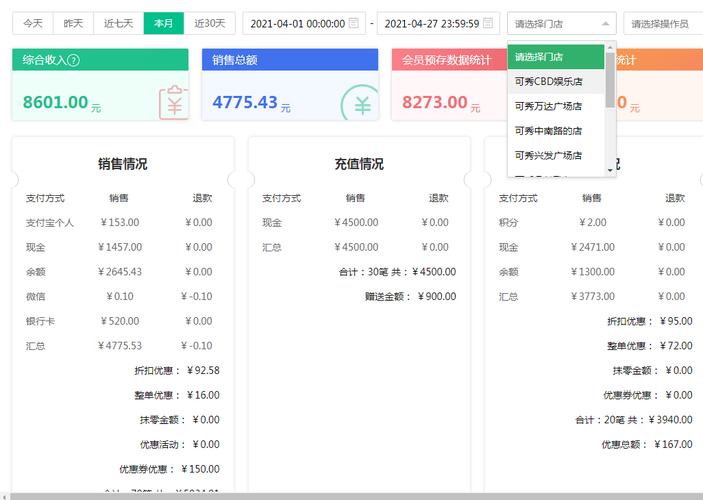Viewport: 703px width, 500px height.
Task: Click 折扣优惠 value ¥95.00
Action: [x=677, y=321]
